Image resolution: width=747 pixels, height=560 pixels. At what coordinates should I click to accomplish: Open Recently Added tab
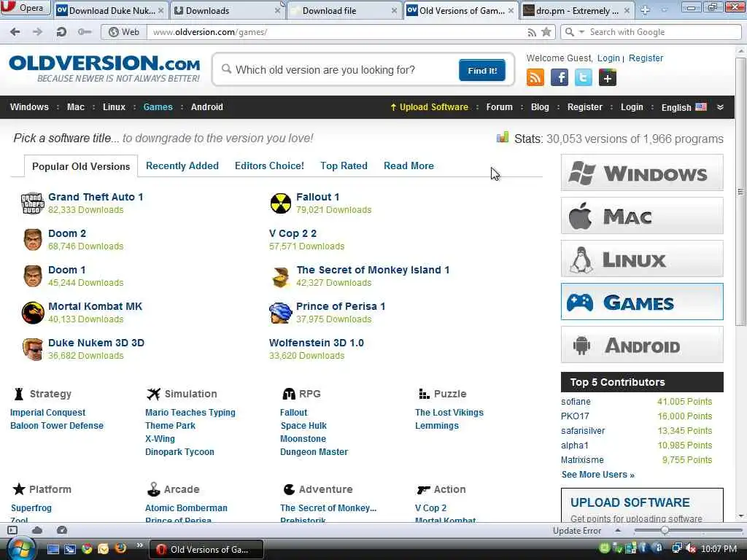tap(182, 166)
